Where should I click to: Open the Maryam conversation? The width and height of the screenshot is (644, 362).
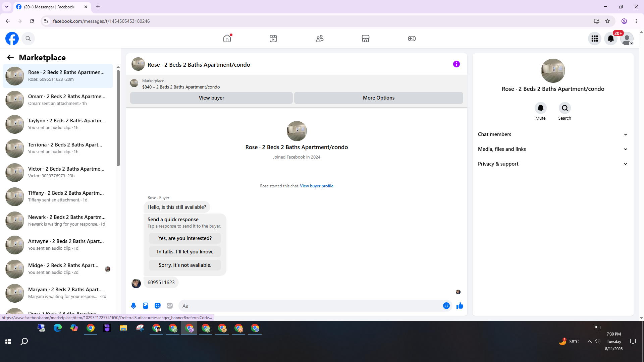click(x=58, y=293)
